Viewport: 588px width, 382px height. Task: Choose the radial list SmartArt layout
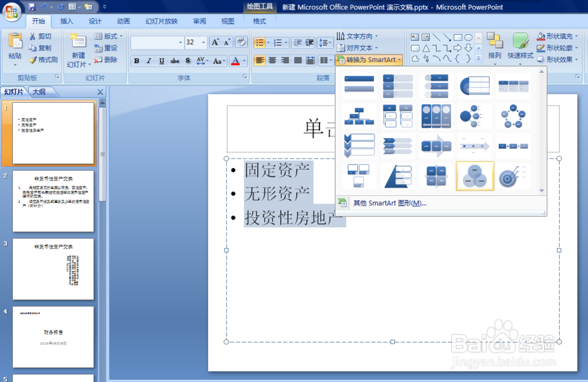click(475, 116)
